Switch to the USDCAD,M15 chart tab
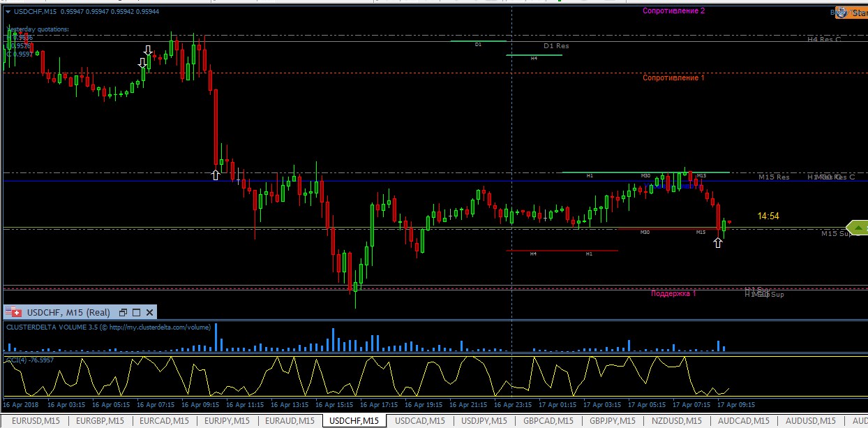The width and height of the screenshot is (868, 428). (421, 421)
